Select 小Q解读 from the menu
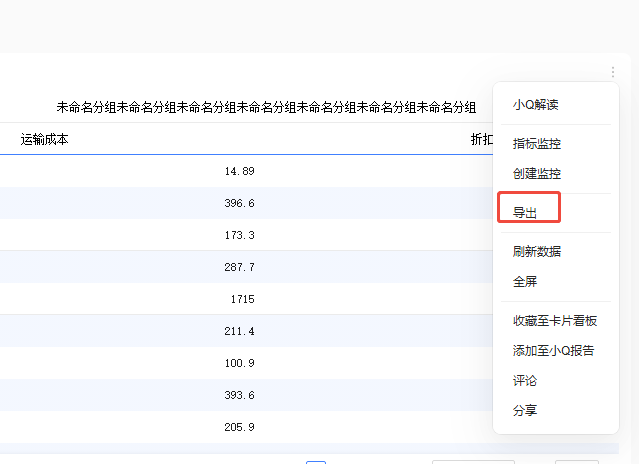The width and height of the screenshot is (639, 464). click(535, 105)
